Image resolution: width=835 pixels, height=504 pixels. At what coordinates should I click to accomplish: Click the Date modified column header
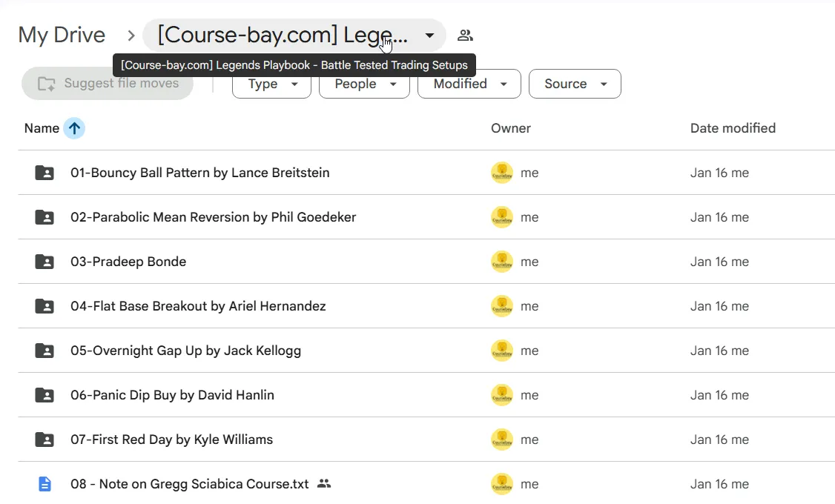tap(733, 128)
